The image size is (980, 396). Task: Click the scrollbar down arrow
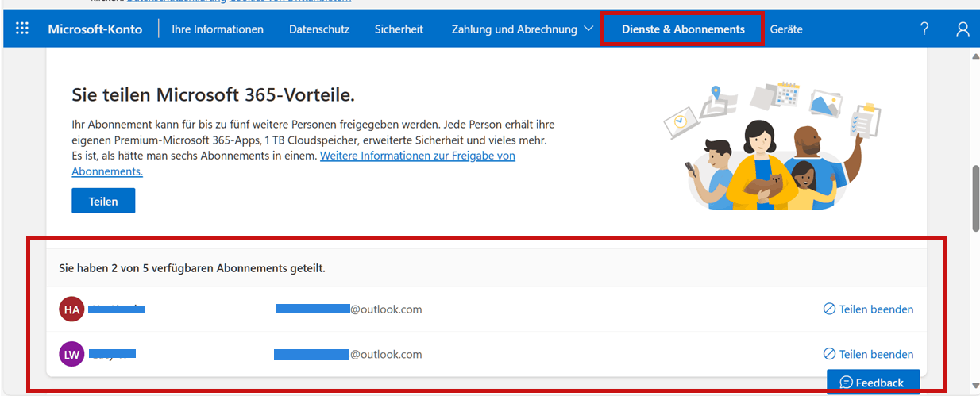pyautogui.click(x=975, y=386)
